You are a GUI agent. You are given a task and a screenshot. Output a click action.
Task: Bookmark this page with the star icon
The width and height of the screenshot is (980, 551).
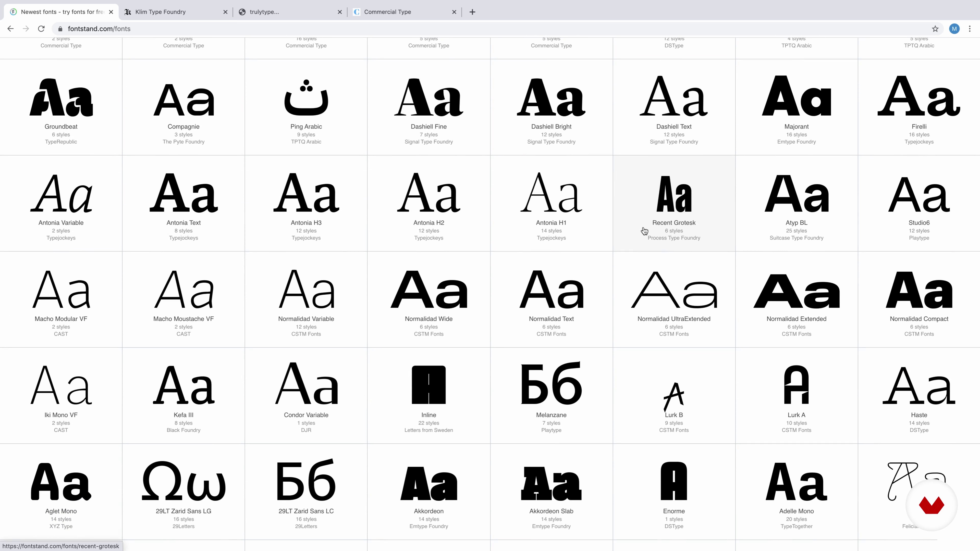point(935,29)
